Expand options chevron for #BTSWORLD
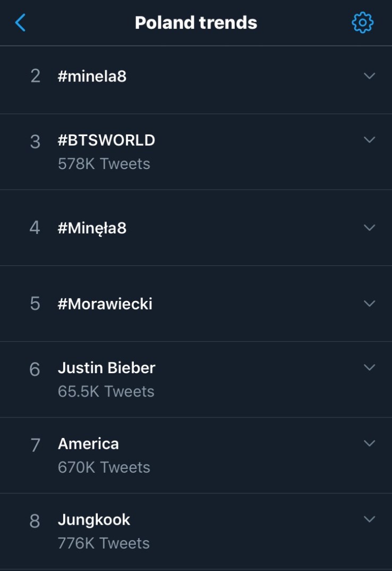 coord(369,140)
